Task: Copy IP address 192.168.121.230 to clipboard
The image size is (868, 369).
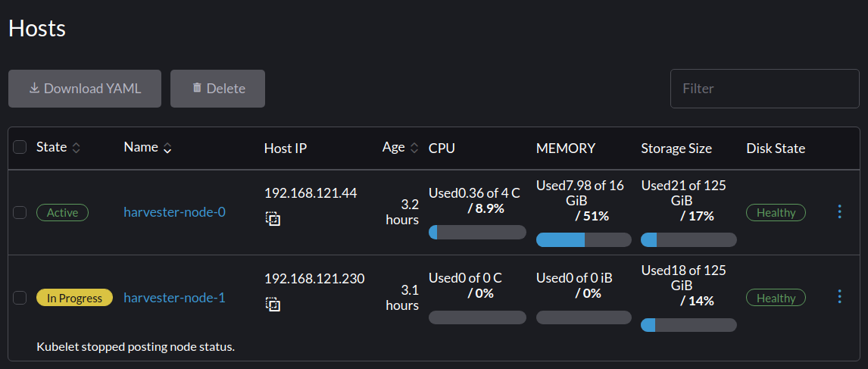Action: pyautogui.click(x=273, y=305)
